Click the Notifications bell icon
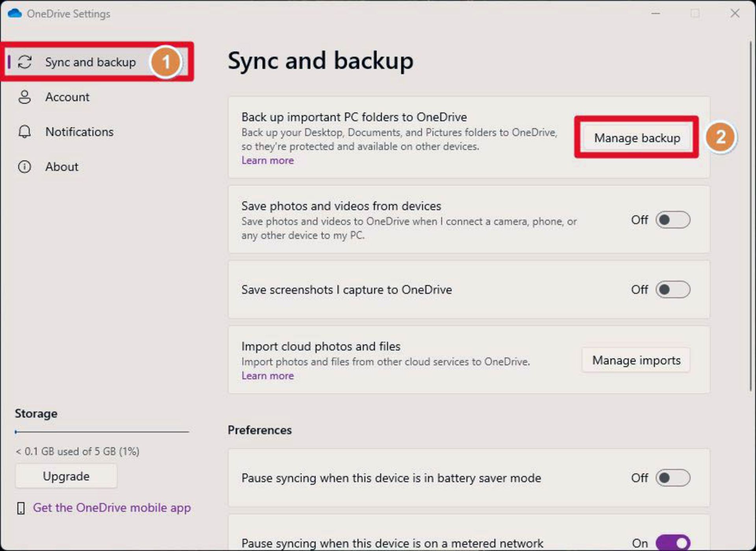Image resolution: width=756 pixels, height=551 pixels. coord(24,131)
